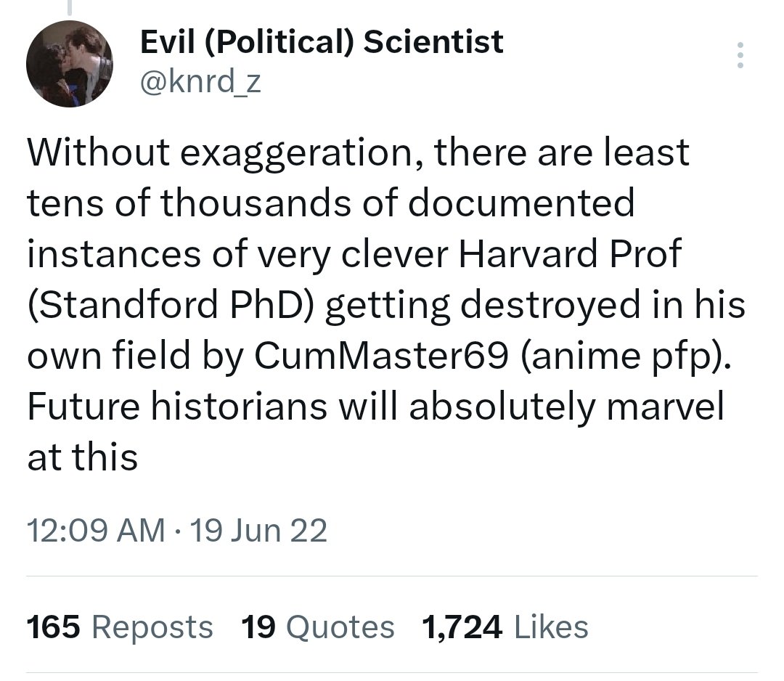Screen dimensions: 784x681
Task: Open the author's profile picture
Action: pyautogui.click(x=70, y=64)
